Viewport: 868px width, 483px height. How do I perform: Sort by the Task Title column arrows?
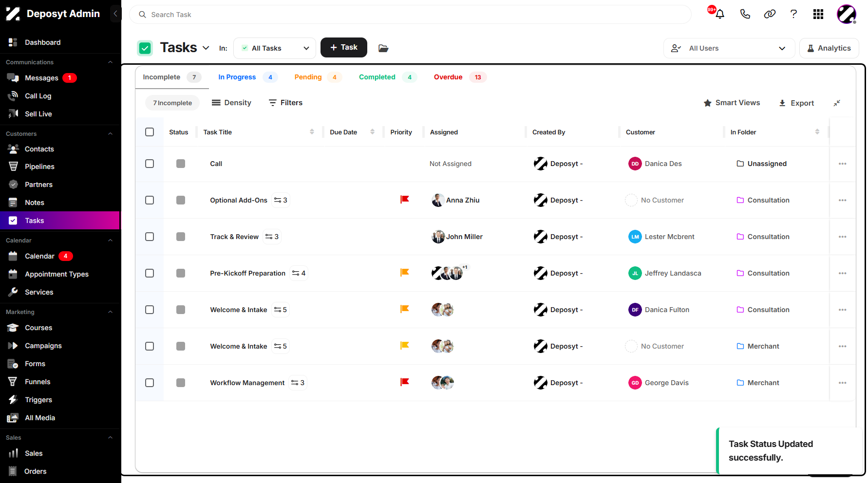(312, 132)
